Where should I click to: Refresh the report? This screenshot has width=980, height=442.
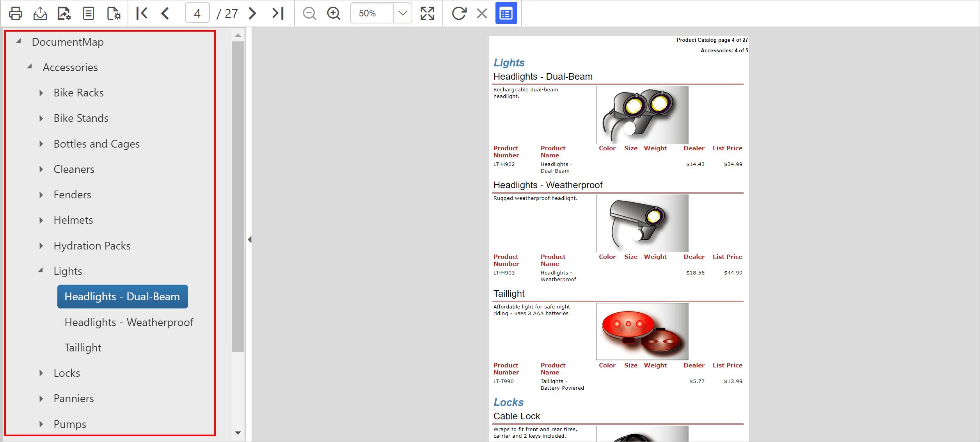click(x=459, y=13)
